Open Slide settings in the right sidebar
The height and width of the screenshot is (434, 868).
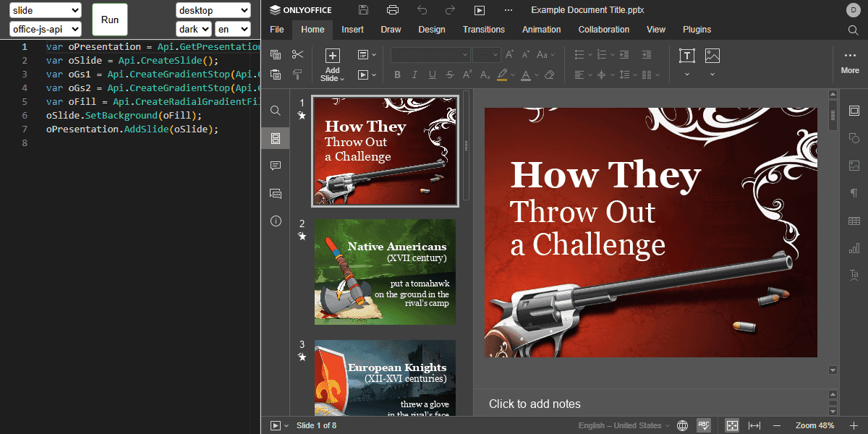click(854, 111)
